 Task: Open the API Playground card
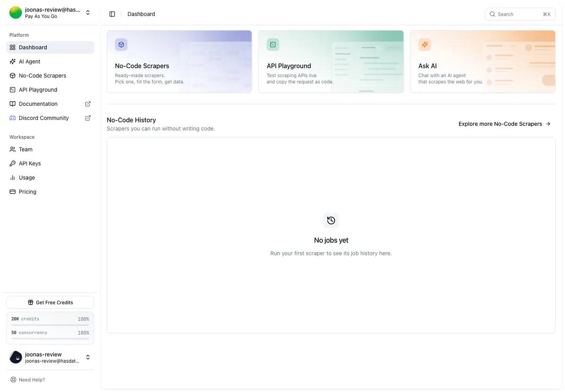click(331, 62)
